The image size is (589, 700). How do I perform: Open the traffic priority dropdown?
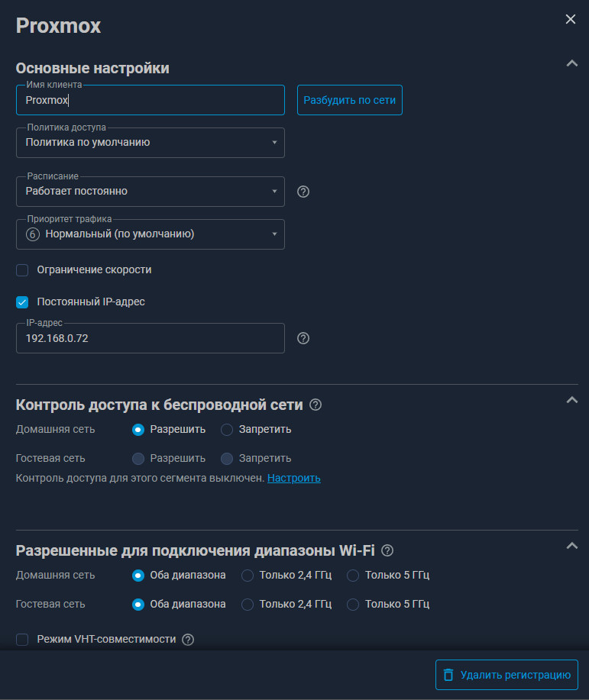(150, 234)
